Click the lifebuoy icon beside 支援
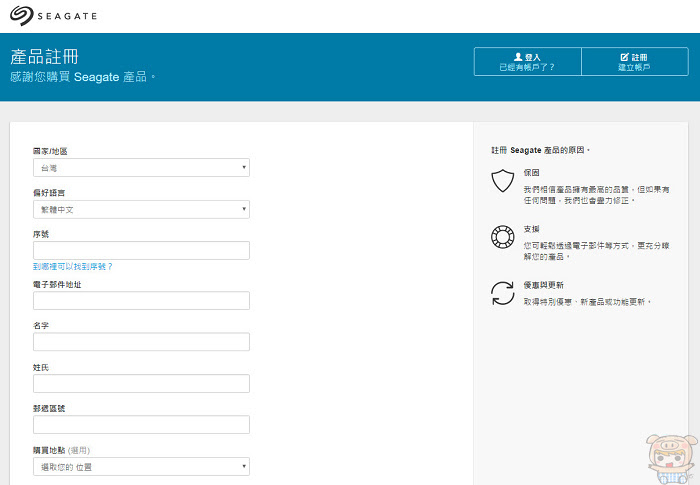Image resolution: width=700 pixels, height=485 pixels. 503,237
